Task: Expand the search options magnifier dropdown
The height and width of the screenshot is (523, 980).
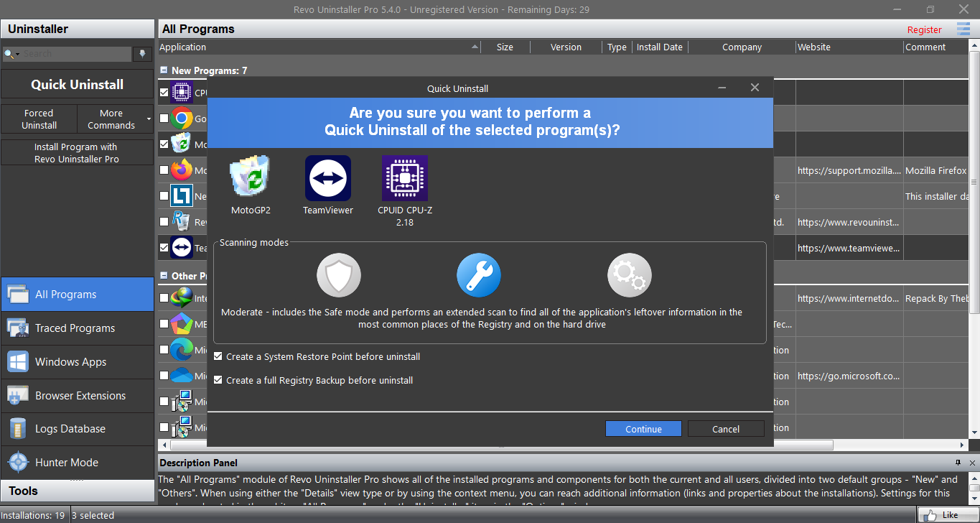Action: click(9, 54)
